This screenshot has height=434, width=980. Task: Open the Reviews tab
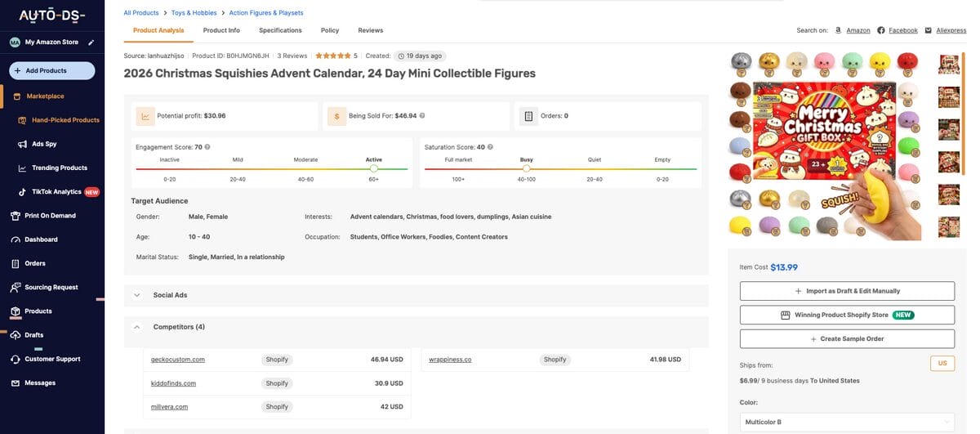[x=370, y=30]
